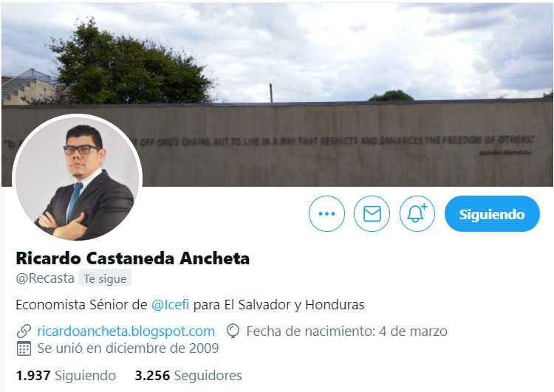The height and width of the screenshot is (392, 554).
Task: Click the @Recasta username handle
Action: (x=45, y=278)
